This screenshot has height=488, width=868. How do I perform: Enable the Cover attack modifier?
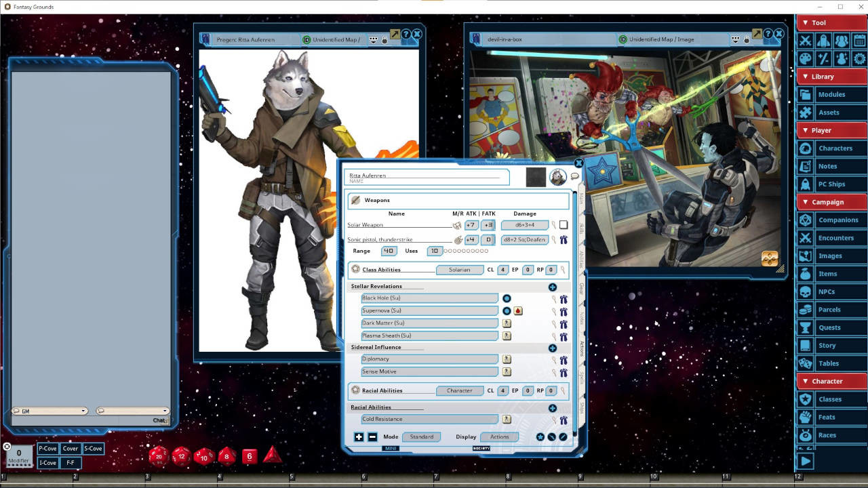71,448
